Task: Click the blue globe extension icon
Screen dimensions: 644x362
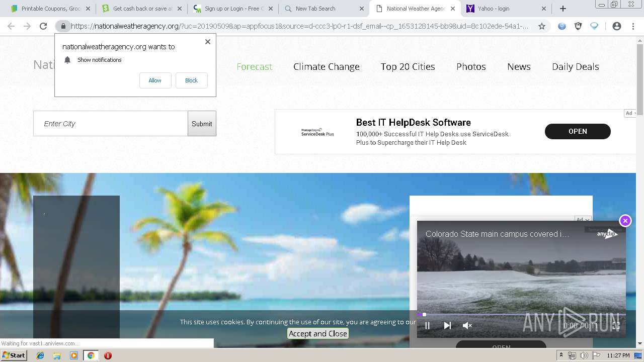Action: pos(562,26)
